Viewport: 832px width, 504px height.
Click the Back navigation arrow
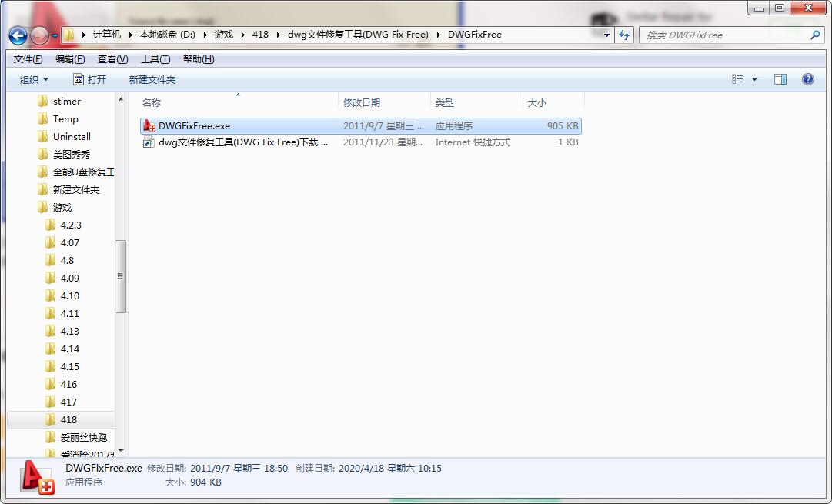[18, 35]
